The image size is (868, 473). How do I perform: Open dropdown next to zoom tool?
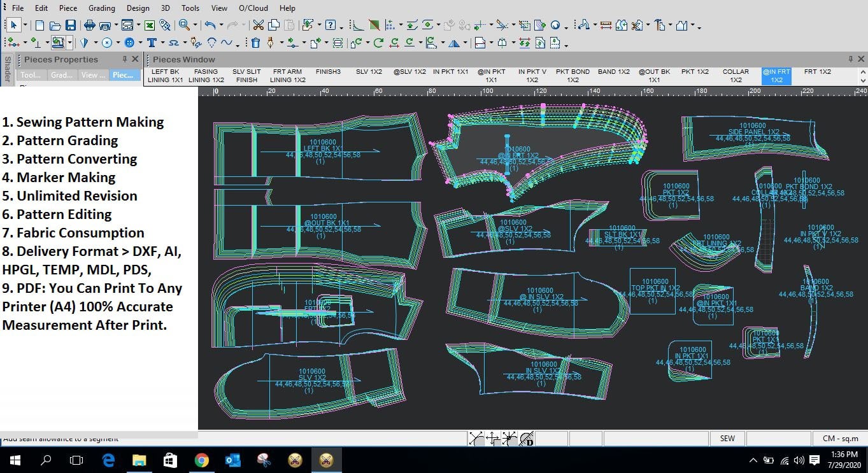pyautogui.click(x=196, y=25)
